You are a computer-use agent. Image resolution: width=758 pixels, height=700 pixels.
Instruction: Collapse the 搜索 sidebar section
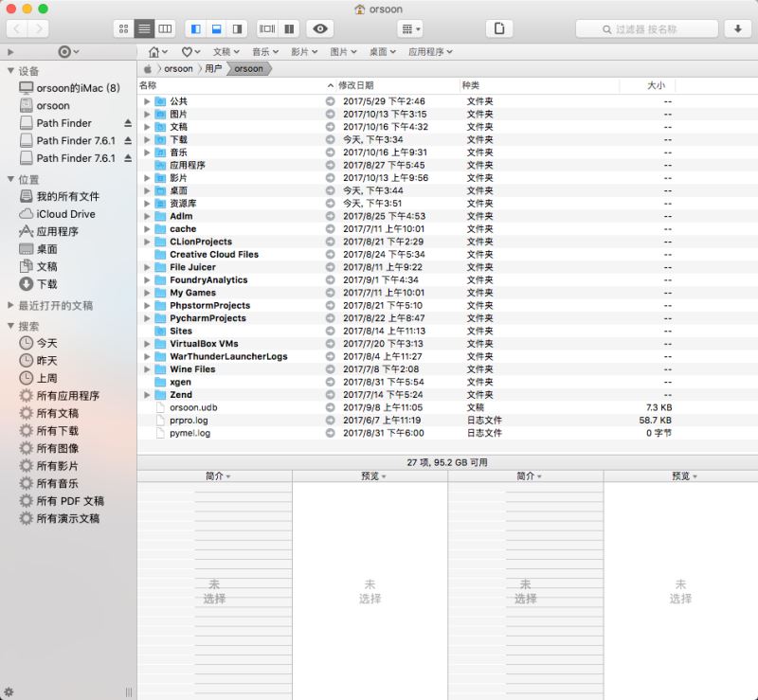(10, 326)
